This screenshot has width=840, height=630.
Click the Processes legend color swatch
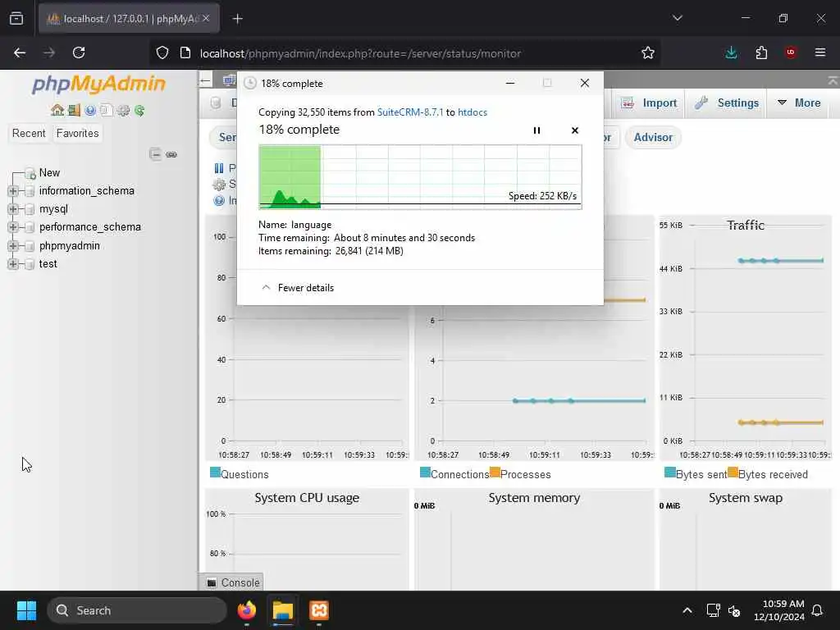pos(495,472)
